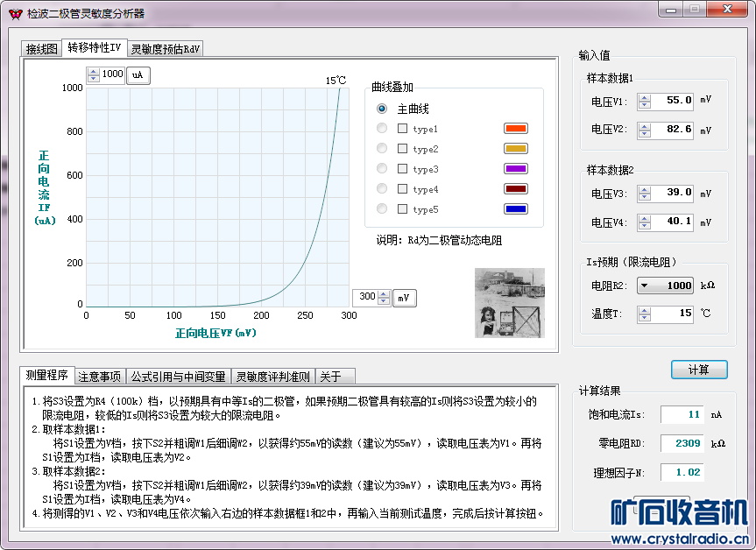Click the 电压V2 spinner arrows
Screen dimensions: 756x550
(644, 130)
